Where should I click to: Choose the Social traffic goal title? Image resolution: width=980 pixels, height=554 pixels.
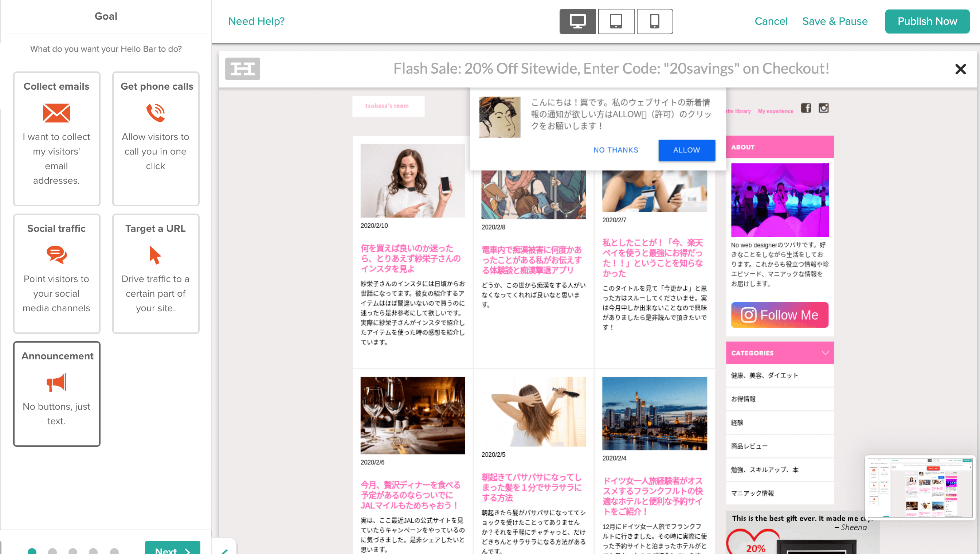56,228
